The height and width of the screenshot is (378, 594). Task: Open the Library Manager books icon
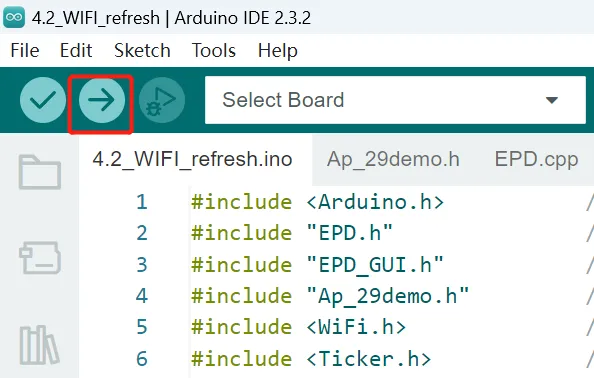[x=39, y=345]
